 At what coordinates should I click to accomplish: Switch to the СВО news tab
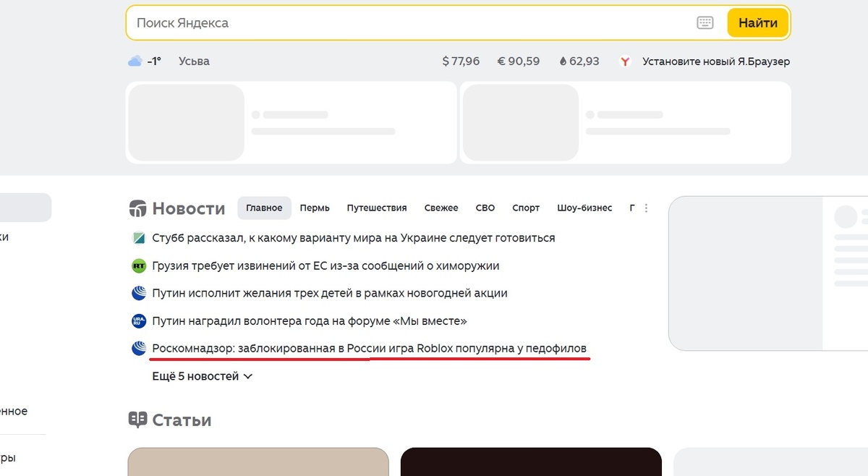pos(485,208)
